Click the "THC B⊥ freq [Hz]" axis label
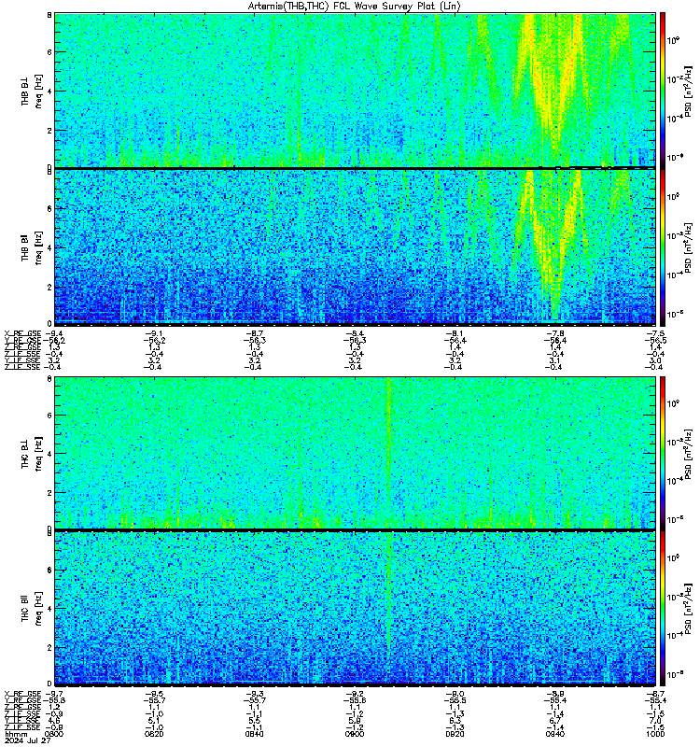This screenshot has height=747, width=700. (32, 453)
